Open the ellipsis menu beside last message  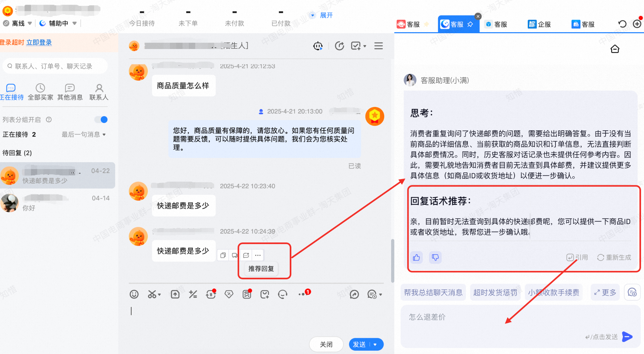[x=258, y=255]
